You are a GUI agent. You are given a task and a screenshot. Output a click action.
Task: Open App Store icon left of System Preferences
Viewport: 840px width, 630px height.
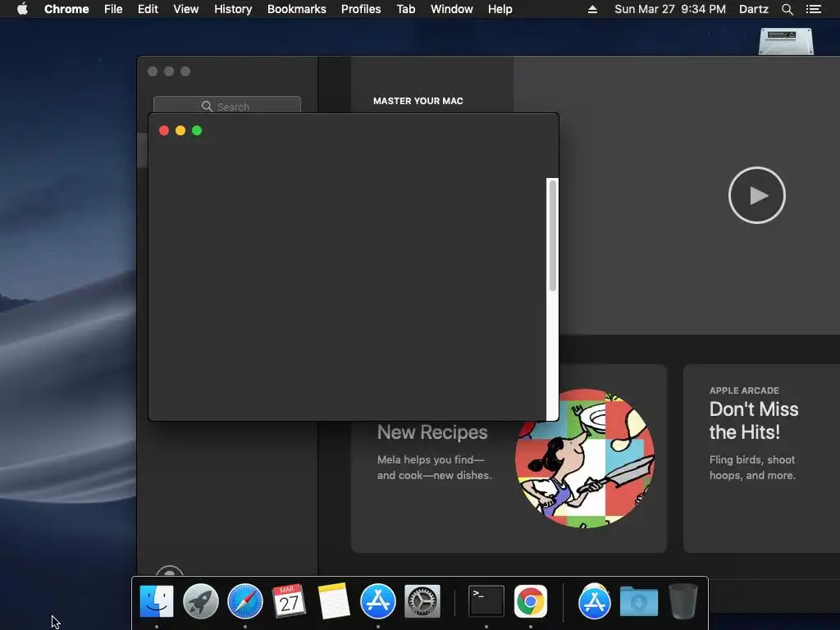(377, 601)
